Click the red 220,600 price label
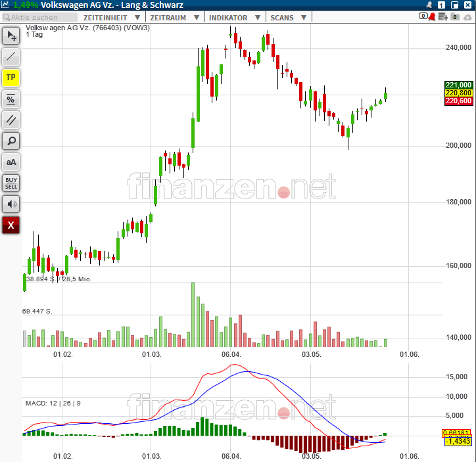 click(458, 101)
